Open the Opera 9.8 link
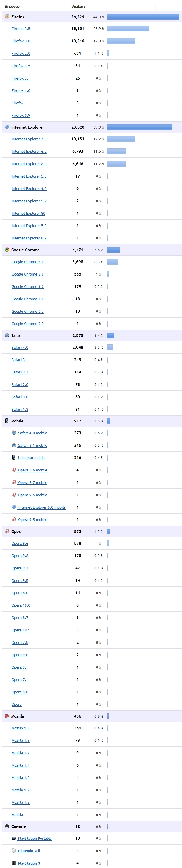The width and height of the screenshot is (182, 868). coord(20,556)
